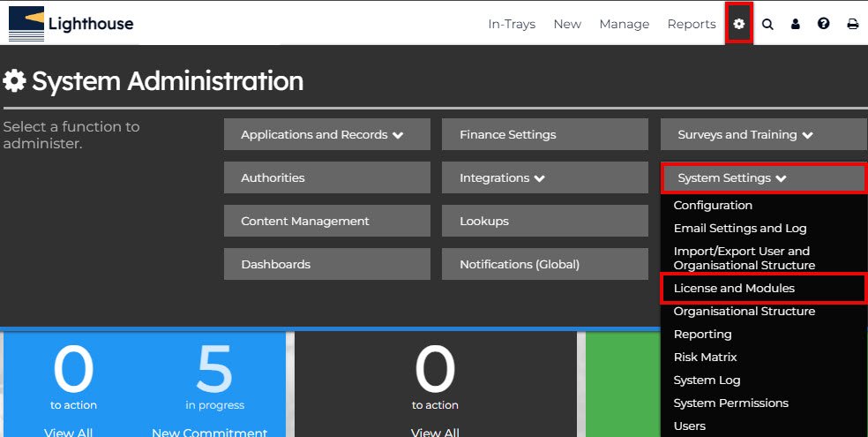868x437 pixels.
Task: Choose Email Settings and Log
Action: click(740, 229)
